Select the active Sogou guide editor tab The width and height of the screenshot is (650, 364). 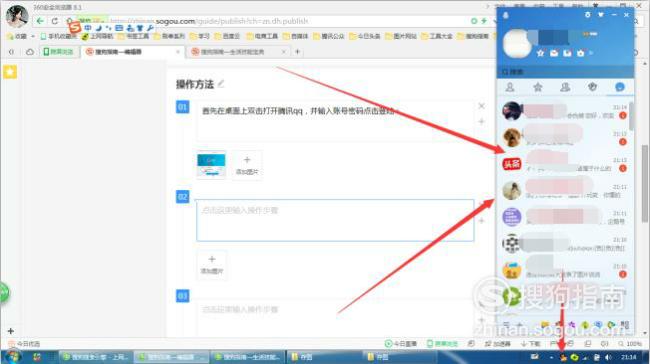coord(132,52)
